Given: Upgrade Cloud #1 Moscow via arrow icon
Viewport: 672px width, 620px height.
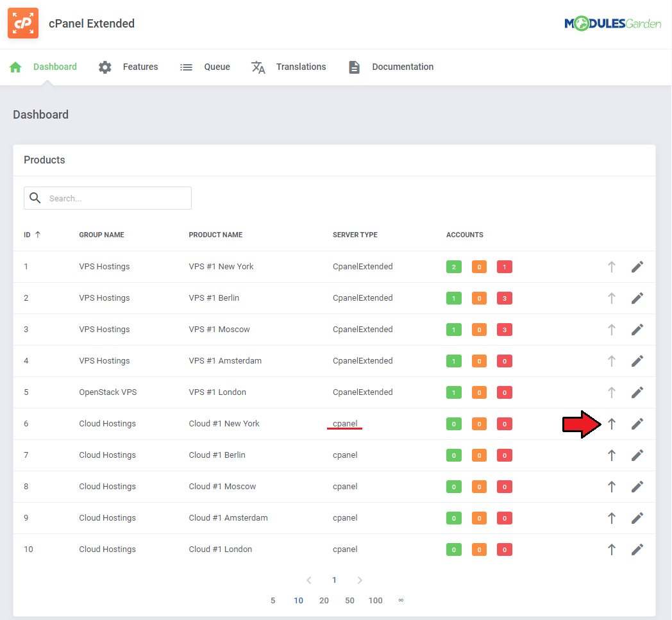Looking at the screenshot, I should pyautogui.click(x=612, y=486).
